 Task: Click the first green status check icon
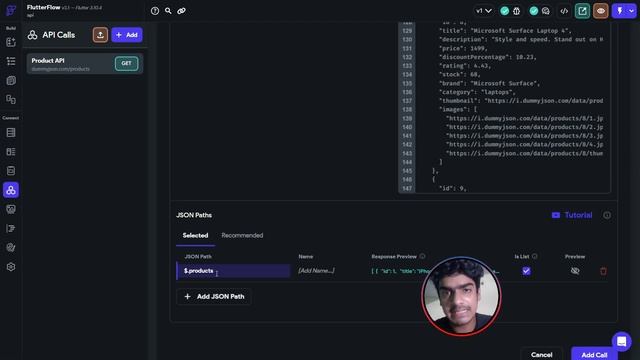[504, 11]
